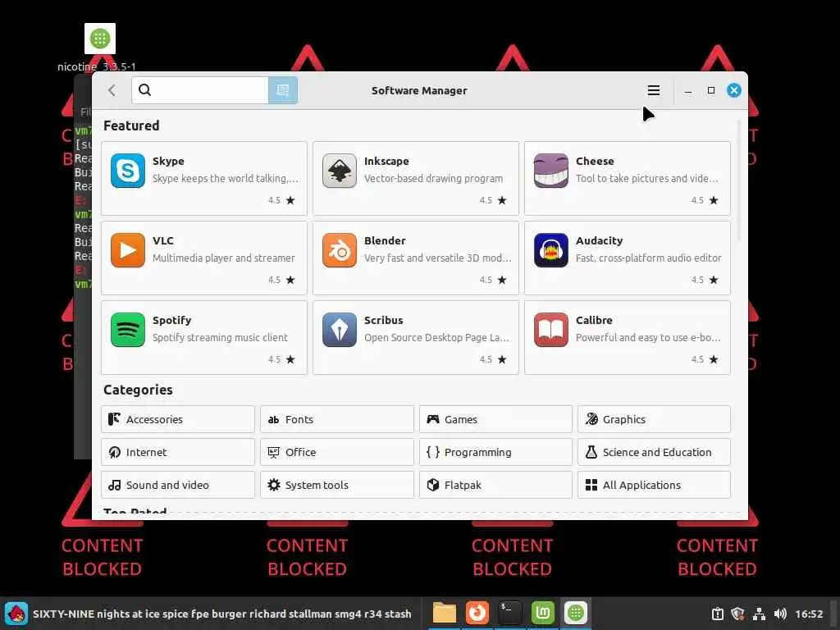840x630 pixels.
Task: Open the Inkscape app icon
Action: [339, 171]
